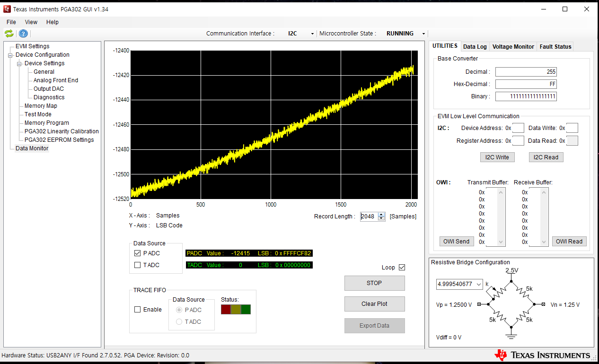Select T ADC radio in TRACE FIFO

click(179, 322)
